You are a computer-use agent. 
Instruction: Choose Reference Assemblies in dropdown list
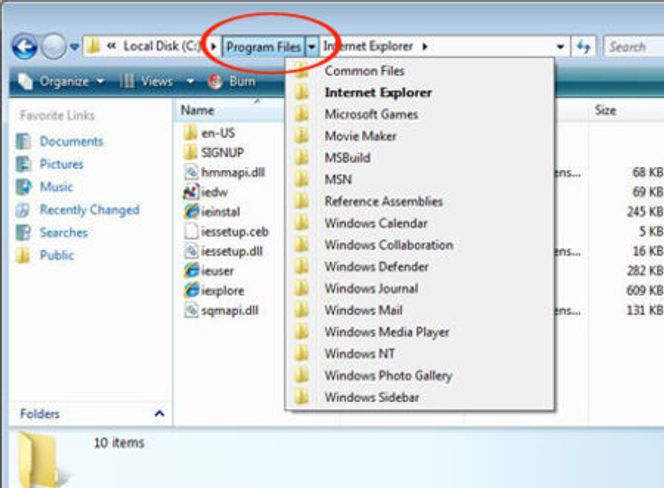[x=420, y=201]
